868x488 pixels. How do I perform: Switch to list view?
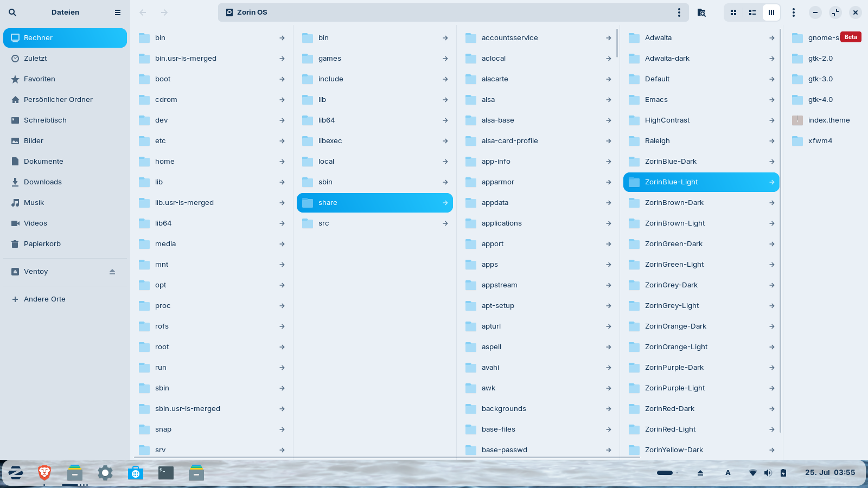click(752, 12)
